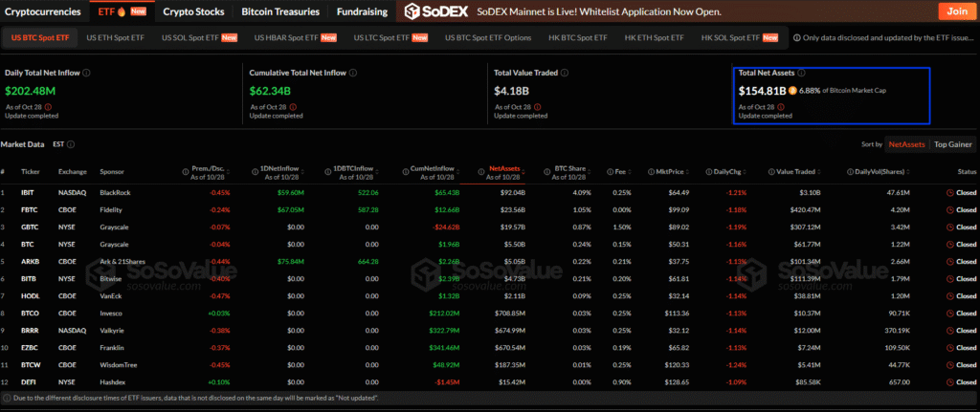Click info icon of Prem./Dsc. column header
Viewport: 980px width, 412px height.
coord(185,172)
